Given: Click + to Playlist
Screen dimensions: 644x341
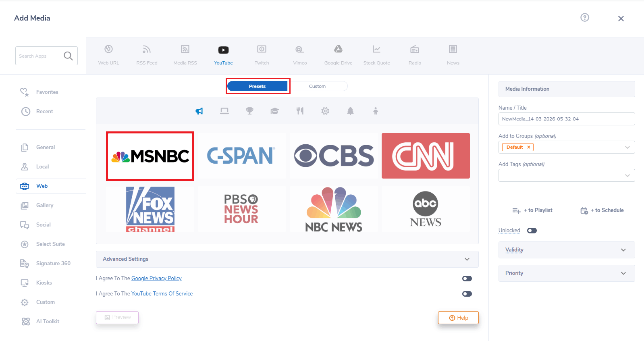Looking at the screenshot, I should click(x=532, y=210).
